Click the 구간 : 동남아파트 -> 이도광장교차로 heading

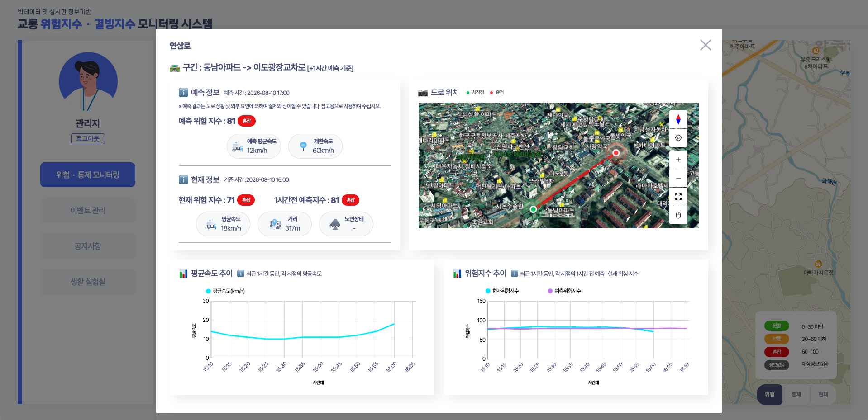point(244,67)
